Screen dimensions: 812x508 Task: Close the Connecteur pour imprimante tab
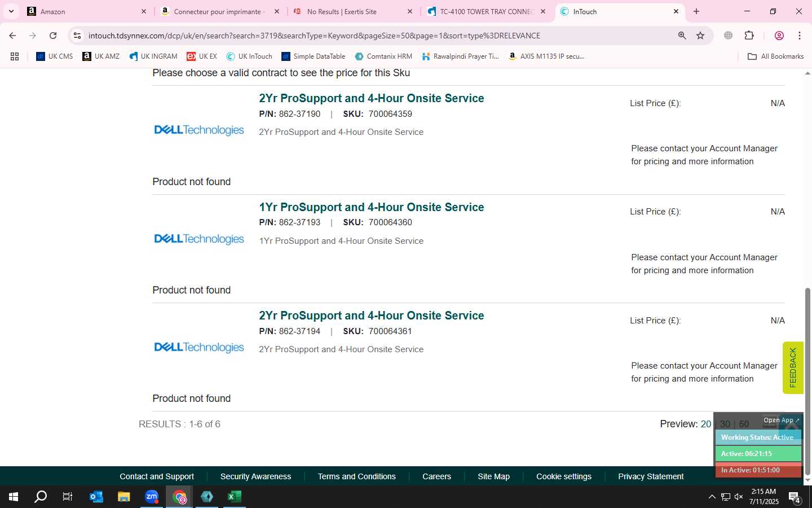276,11
